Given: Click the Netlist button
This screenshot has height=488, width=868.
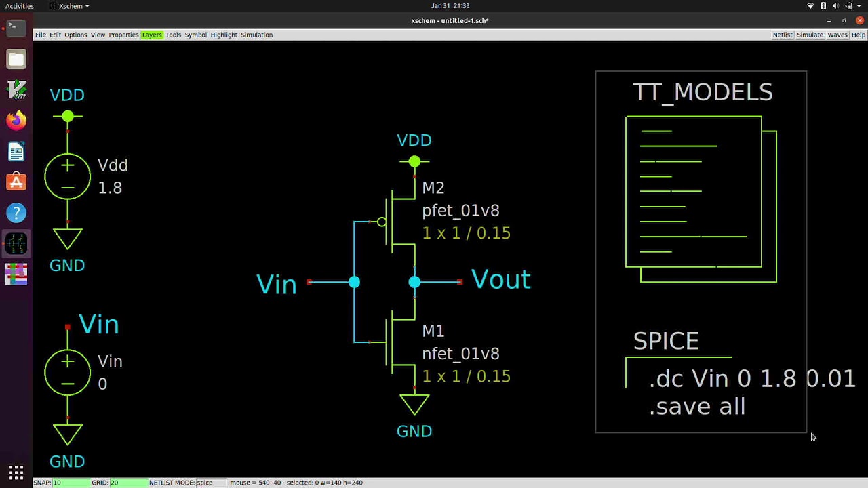Looking at the screenshot, I should pyautogui.click(x=783, y=35).
